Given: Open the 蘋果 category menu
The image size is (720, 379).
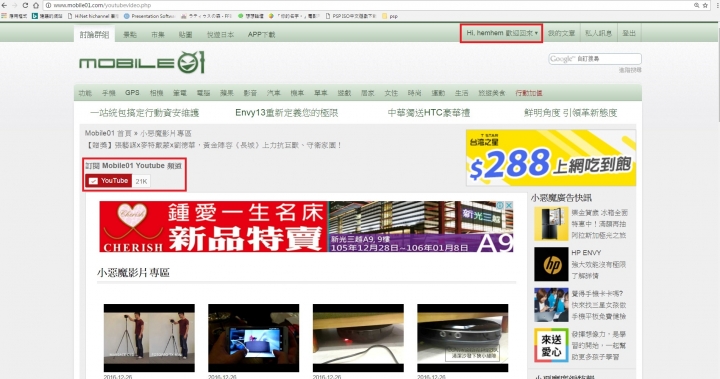Looking at the screenshot, I should click(227, 93).
